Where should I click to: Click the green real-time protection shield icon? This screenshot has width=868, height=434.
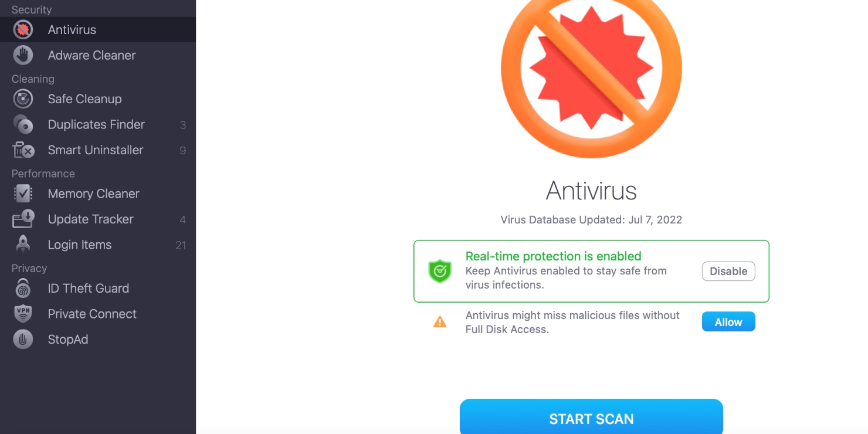440,272
